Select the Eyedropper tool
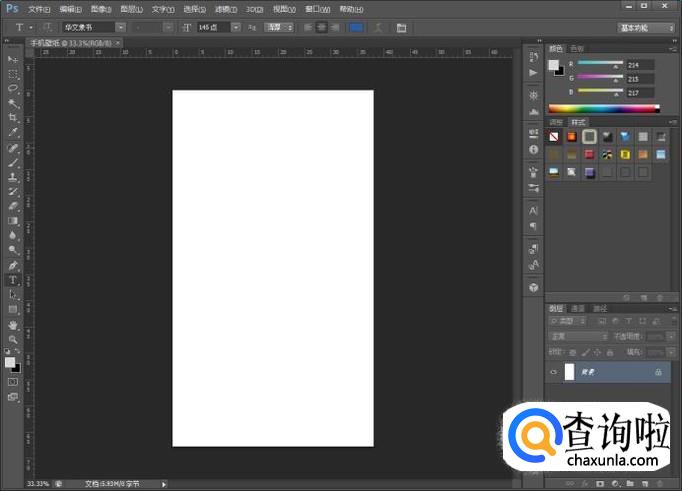The image size is (682, 491). [x=14, y=132]
